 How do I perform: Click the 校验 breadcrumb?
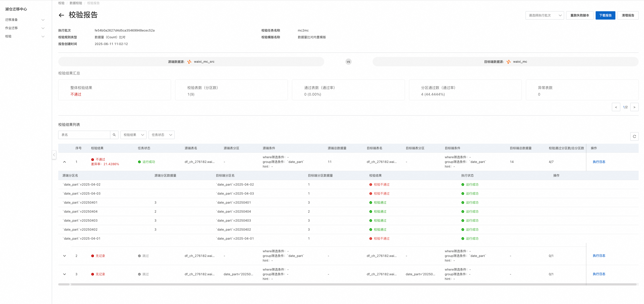[x=61, y=3]
